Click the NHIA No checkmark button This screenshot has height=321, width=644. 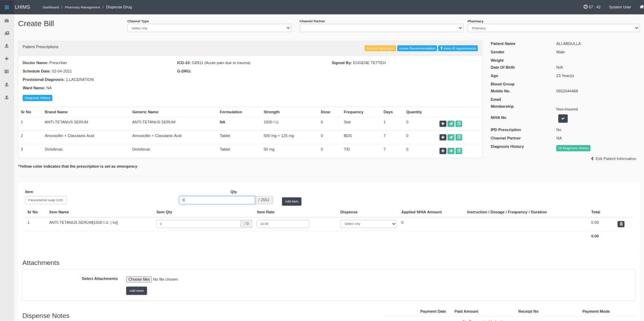point(562,118)
